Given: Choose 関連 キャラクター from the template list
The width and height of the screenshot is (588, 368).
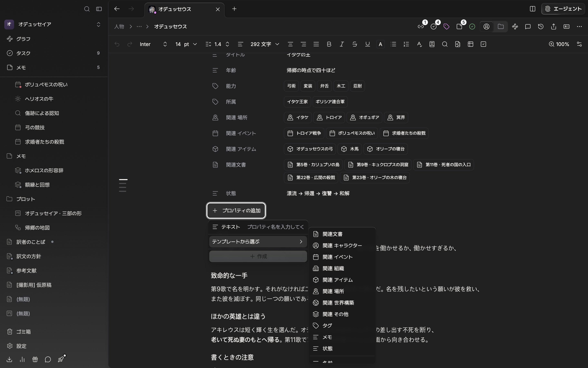Looking at the screenshot, I should click(x=342, y=246).
